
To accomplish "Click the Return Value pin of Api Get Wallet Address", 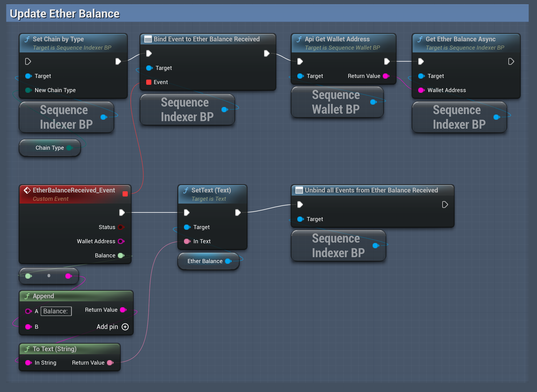I will [386, 76].
